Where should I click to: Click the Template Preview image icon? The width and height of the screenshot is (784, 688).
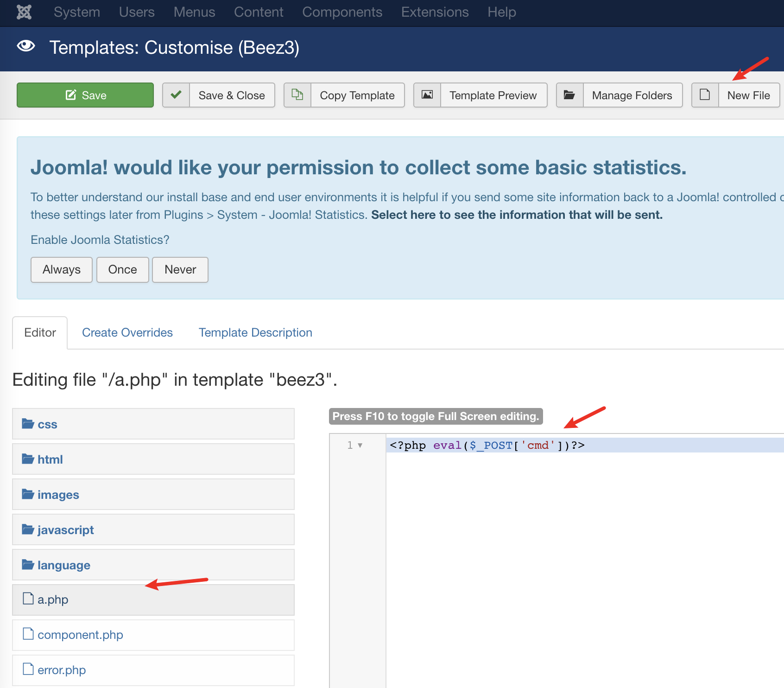coord(427,95)
